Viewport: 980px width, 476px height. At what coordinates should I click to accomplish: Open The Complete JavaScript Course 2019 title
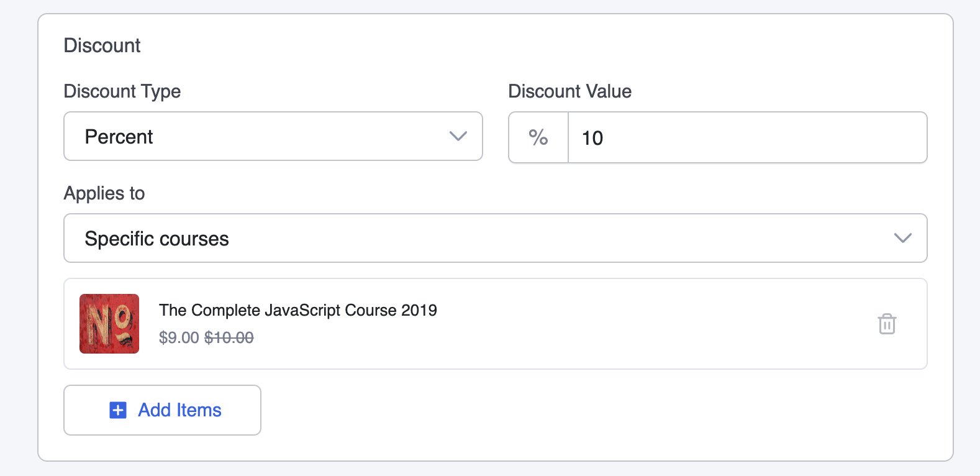pyautogui.click(x=298, y=310)
